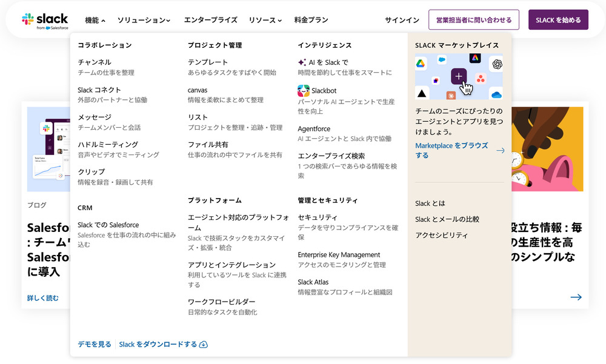The width and height of the screenshot is (606, 364).
Task: Select the Asana icon in the Marketplace graphic
Action: (480, 78)
